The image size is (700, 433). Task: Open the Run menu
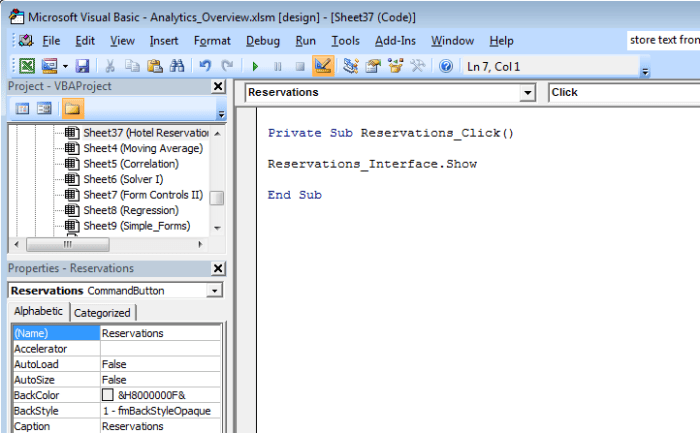coord(305,41)
